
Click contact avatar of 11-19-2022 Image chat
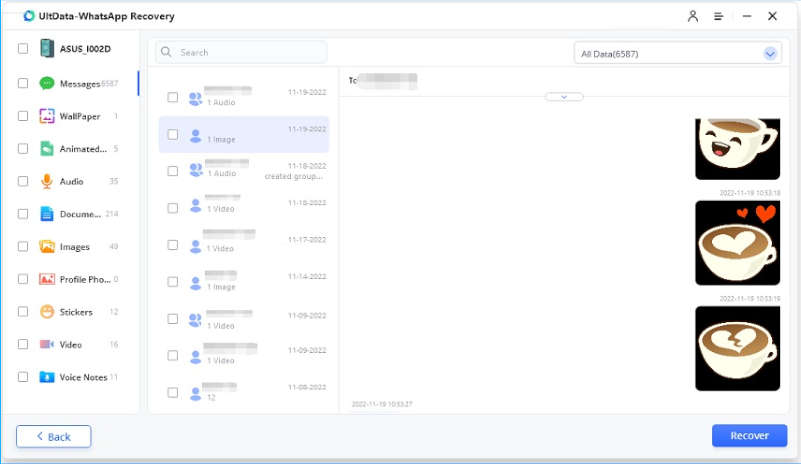pos(195,135)
